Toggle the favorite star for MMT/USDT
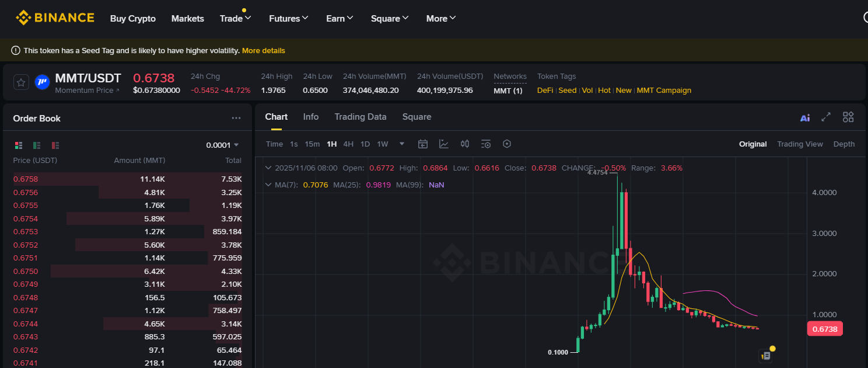The width and height of the screenshot is (868, 368). click(21, 82)
